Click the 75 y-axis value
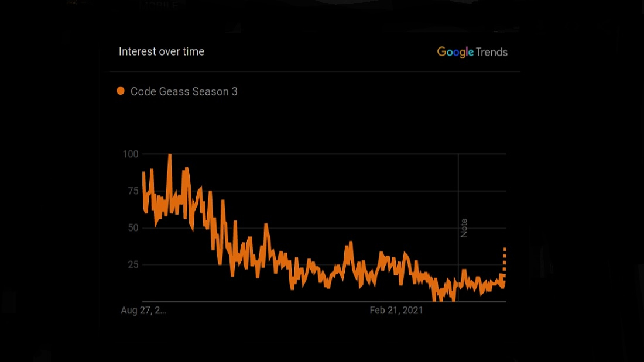The width and height of the screenshot is (644, 362). [x=133, y=191]
